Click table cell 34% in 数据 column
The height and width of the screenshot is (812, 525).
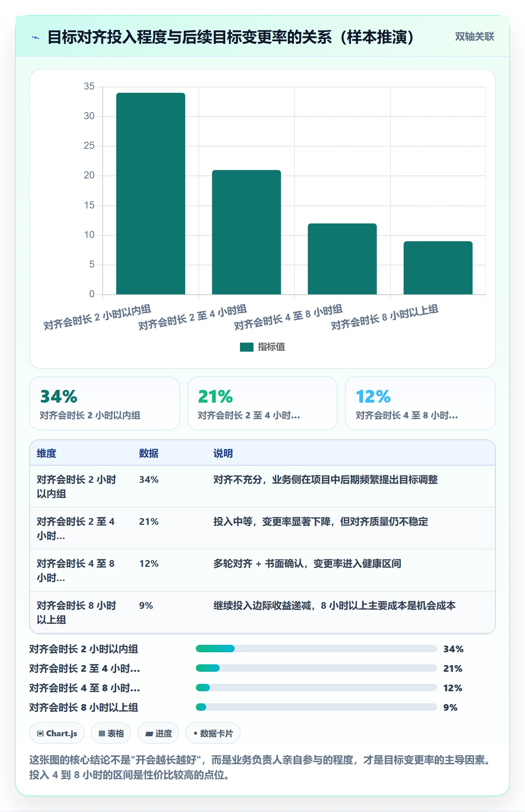tap(149, 479)
